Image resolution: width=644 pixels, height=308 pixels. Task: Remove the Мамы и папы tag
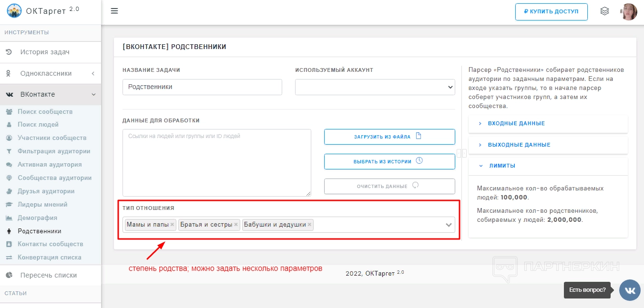point(173,225)
